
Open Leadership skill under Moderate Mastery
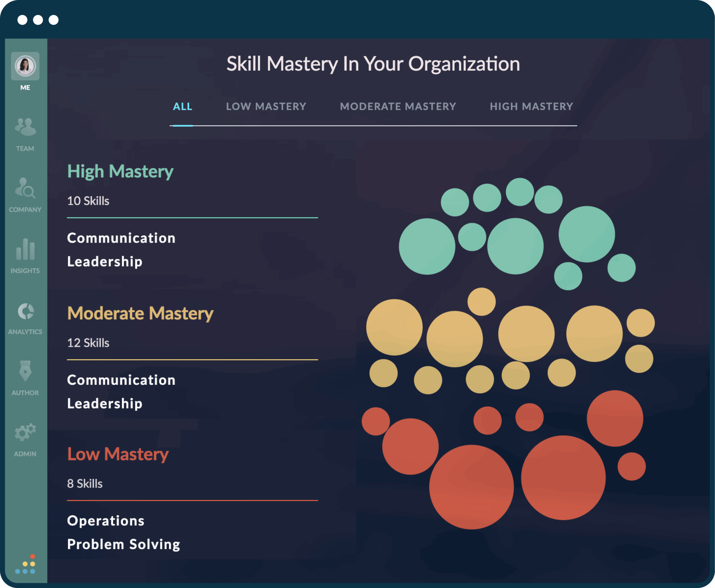pos(105,403)
